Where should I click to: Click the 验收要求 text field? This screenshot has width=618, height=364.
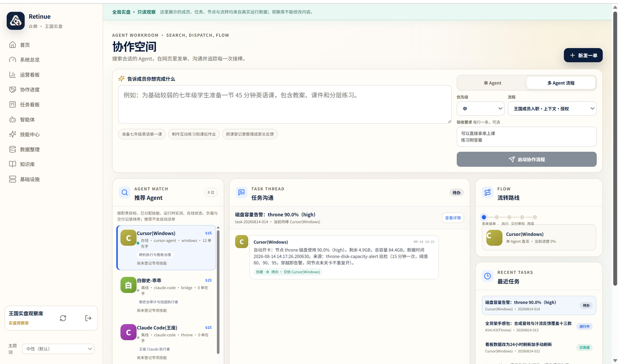(527, 137)
